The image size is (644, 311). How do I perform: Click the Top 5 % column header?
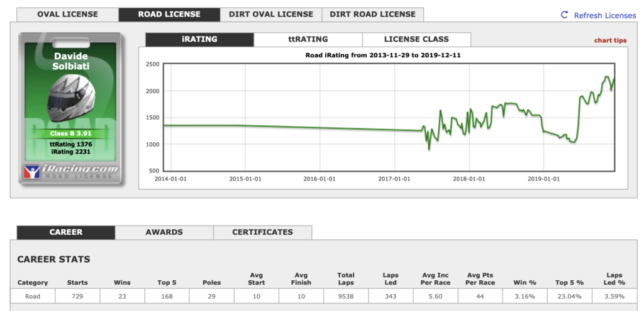[570, 283]
